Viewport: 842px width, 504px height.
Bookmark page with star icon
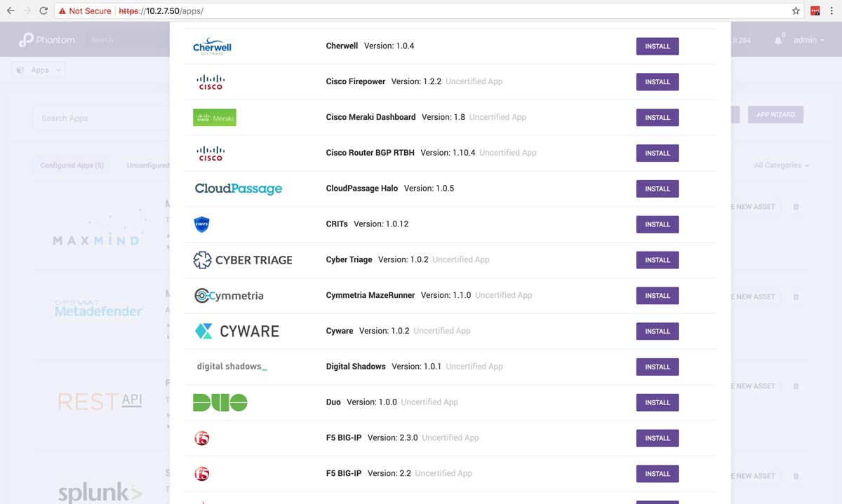click(796, 11)
